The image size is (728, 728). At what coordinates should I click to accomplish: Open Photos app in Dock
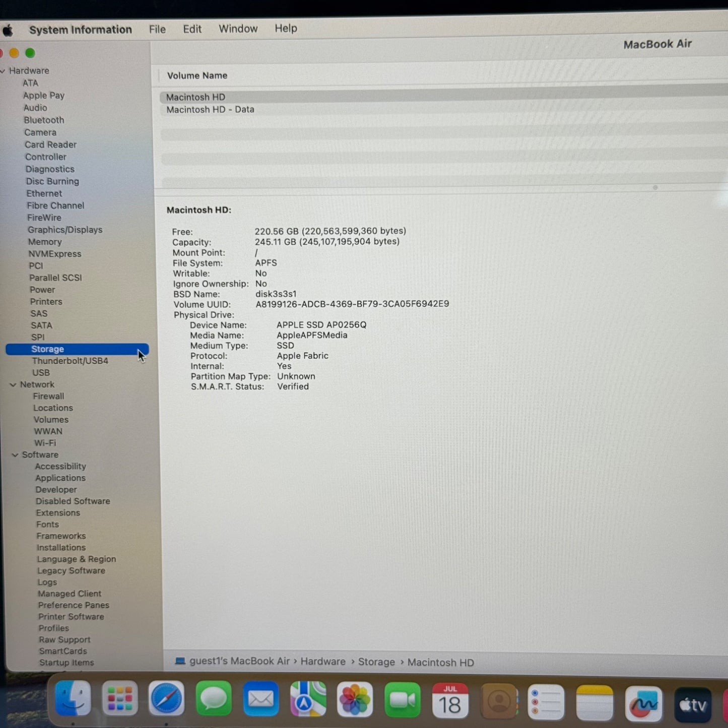pos(355,700)
